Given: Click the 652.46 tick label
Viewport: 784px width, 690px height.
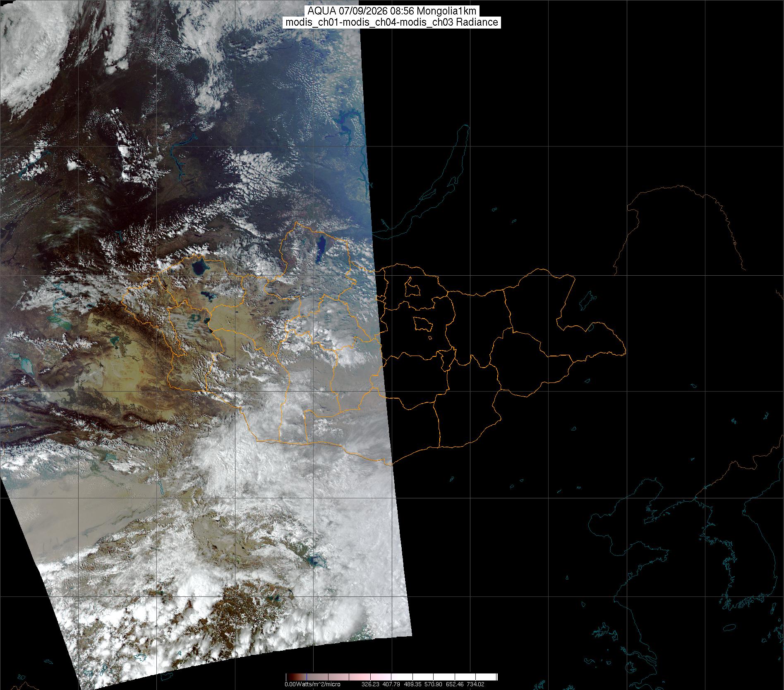Looking at the screenshot, I should [x=455, y=684].
